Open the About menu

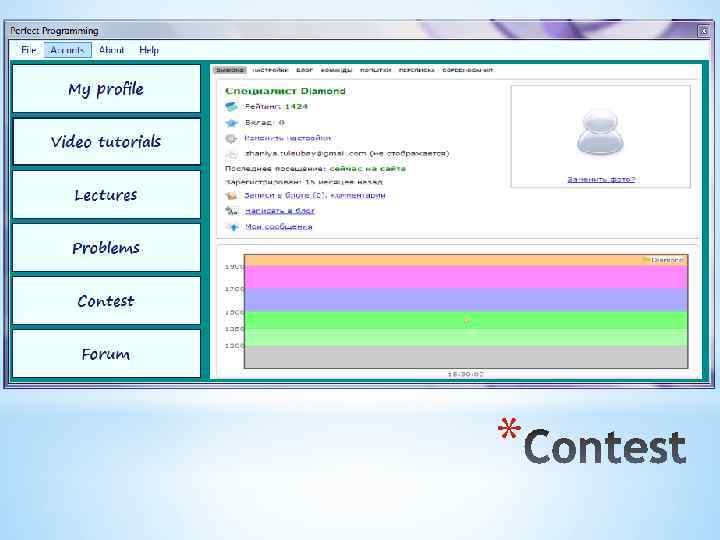click(112, 50)
